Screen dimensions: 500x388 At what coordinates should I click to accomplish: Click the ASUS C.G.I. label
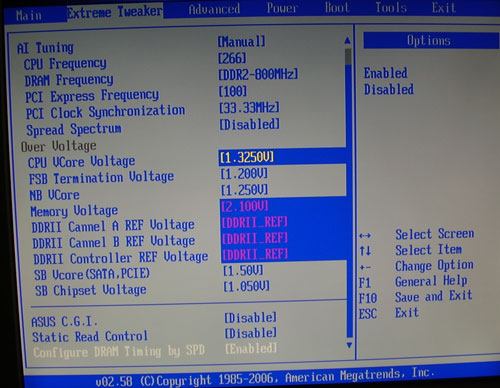(65, 322)
